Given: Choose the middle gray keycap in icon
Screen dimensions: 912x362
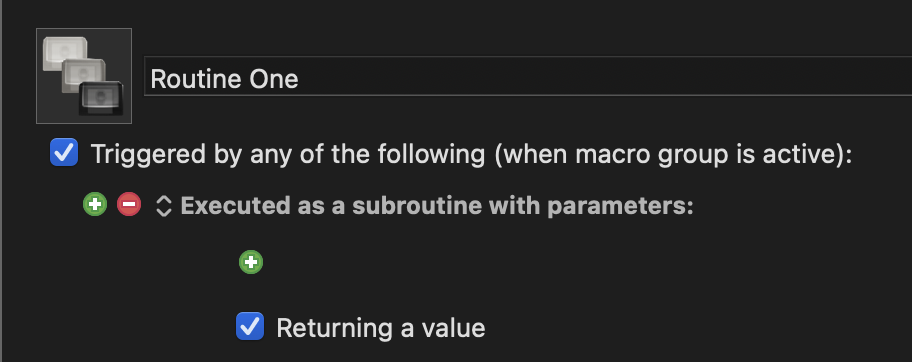Looking at the screenshot, I should [83, 74].
